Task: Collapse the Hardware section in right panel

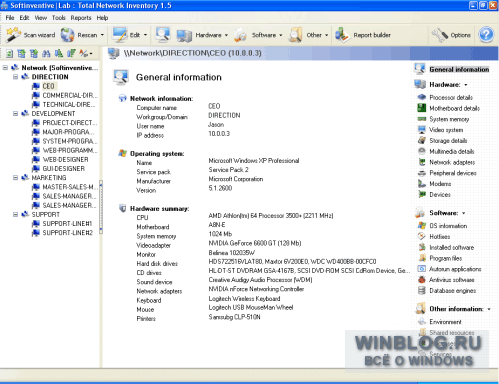Action: (466, 85)
